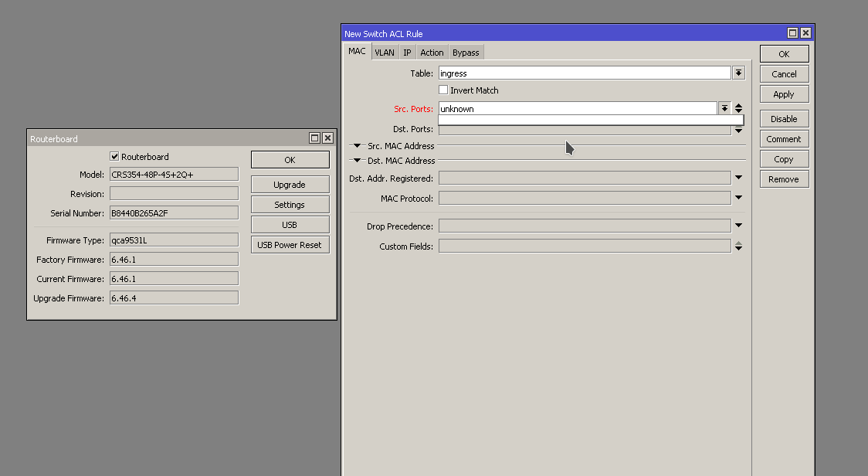Add or remove Src. Ports entry with up/down arrows

tap(738, 109)
